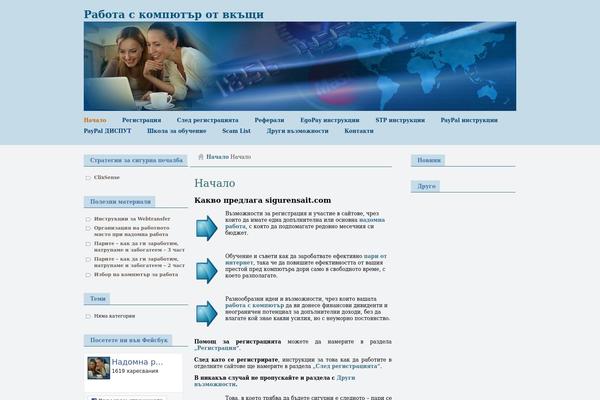Open the 'Надомна р...' Facebook page title

tap(137, 362)
